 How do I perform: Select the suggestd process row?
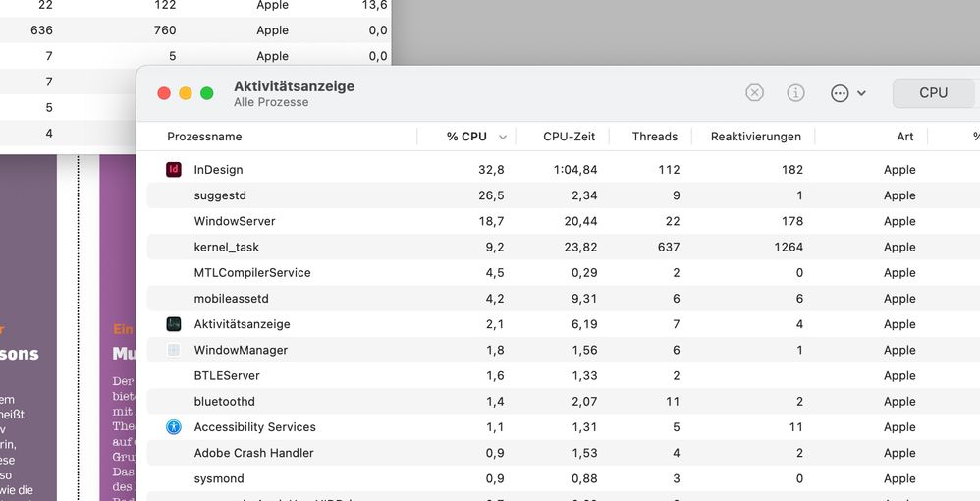[563, 195]
